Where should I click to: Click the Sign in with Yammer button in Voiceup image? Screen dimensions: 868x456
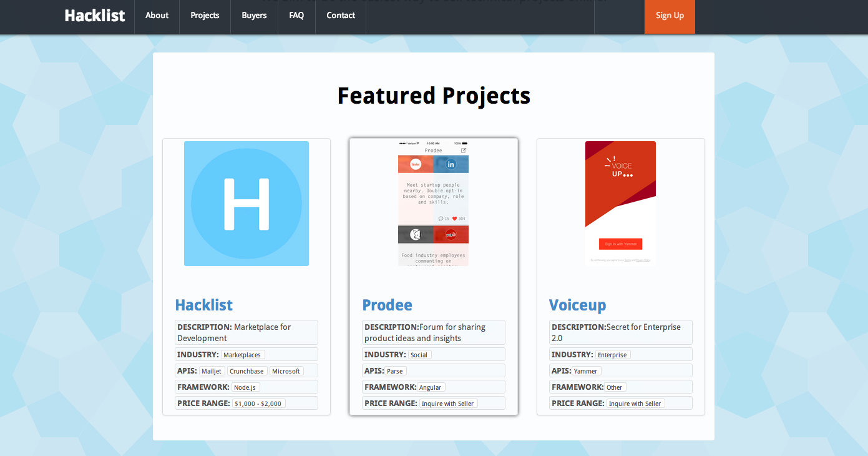620,244
